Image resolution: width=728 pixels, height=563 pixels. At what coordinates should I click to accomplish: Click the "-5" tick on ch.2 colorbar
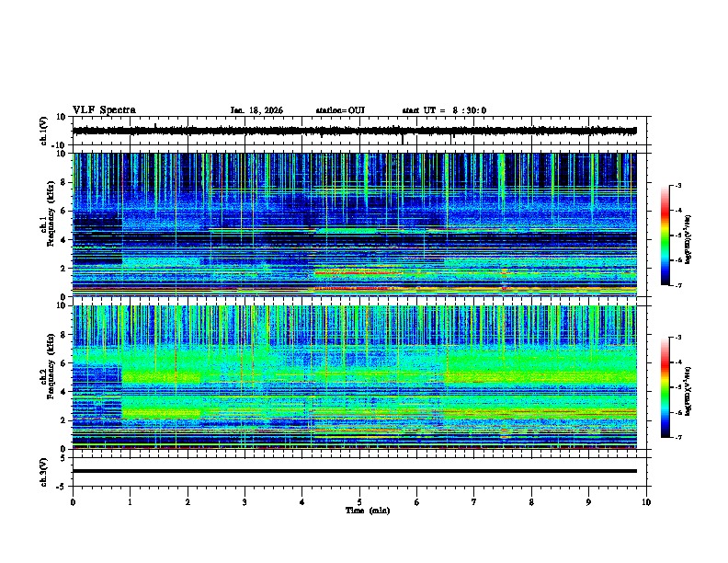677,387
